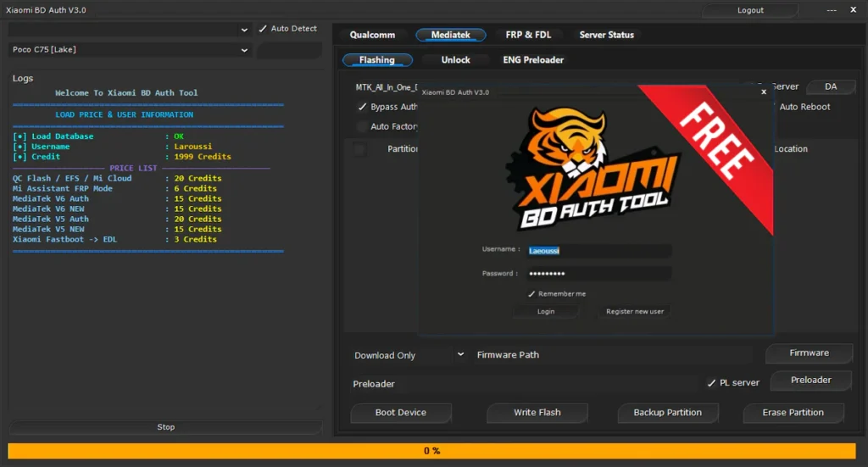The width and height of the screenshot is (868, 467).
Task: Enable the Auto Detect checkbox
Action: point(263,29)
